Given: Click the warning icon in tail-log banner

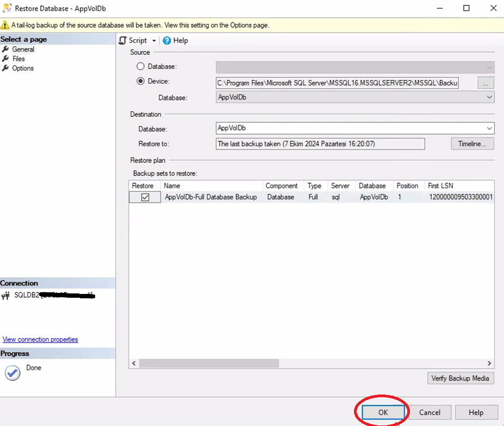Looking at the screenshot, I should click(5, 25).
